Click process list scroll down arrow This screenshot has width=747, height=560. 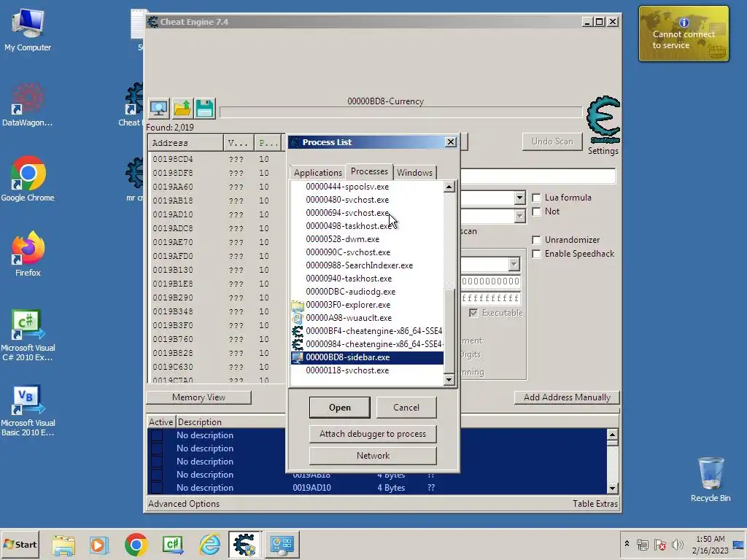point(449,379)
